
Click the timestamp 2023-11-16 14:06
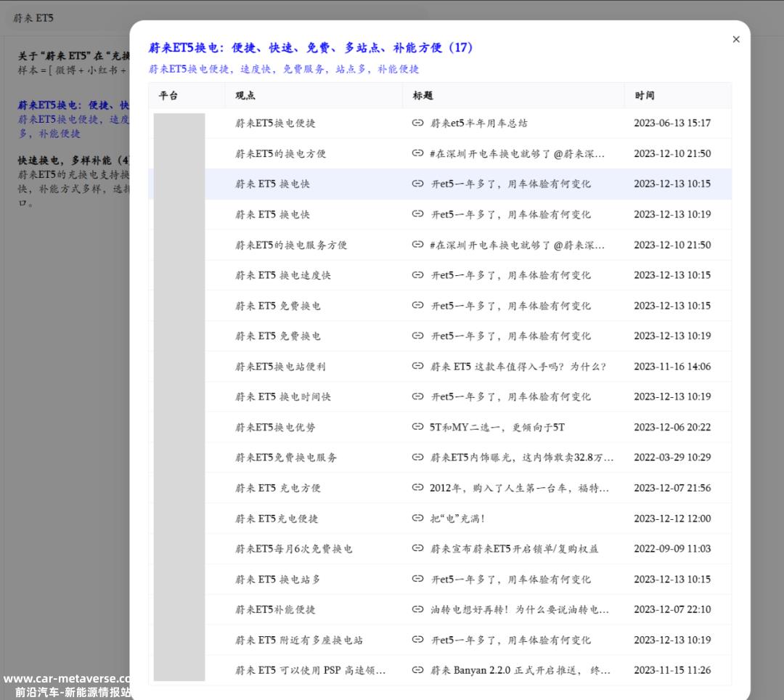coord(672,367)
